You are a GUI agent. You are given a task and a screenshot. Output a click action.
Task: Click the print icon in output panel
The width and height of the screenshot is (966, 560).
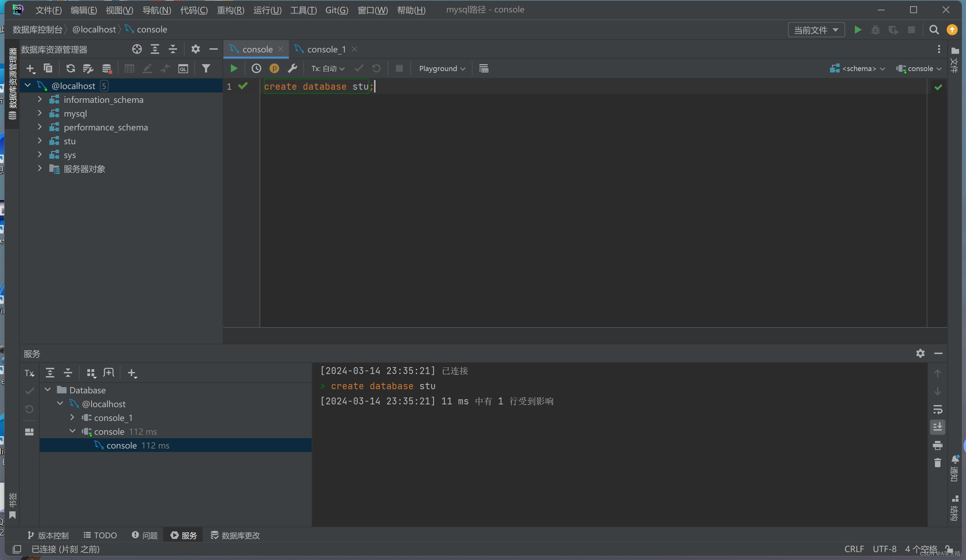point(937,445)
